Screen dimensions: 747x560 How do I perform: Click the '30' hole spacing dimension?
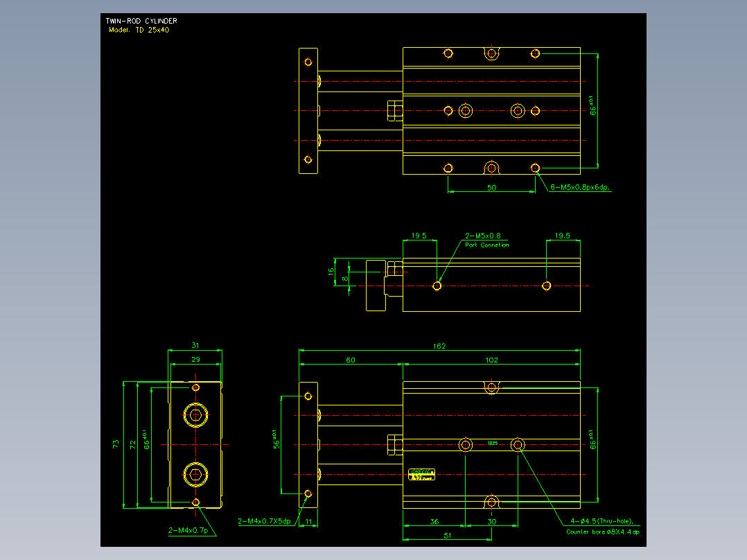(492, 521)
